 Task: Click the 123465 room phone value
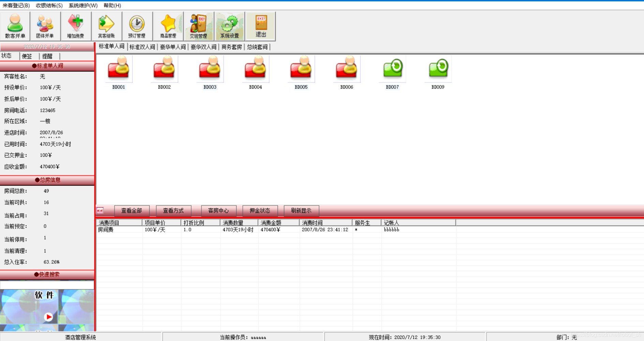(47, 110)
